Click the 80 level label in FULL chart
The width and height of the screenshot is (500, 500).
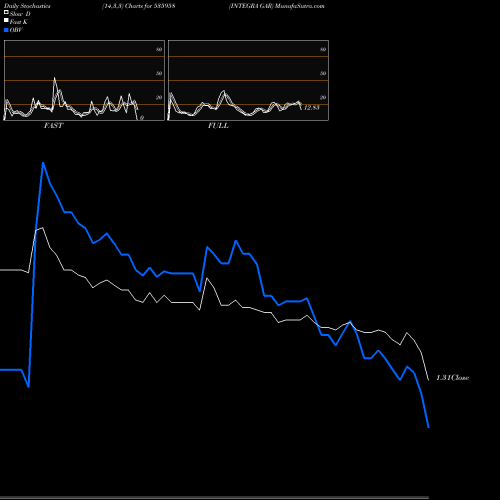(323, 49)
